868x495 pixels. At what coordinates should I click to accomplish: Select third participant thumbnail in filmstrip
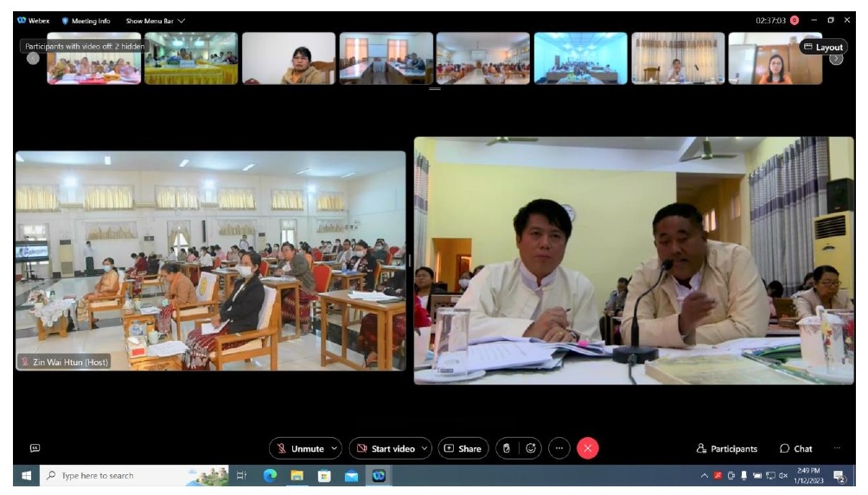[x=288, y=58]
